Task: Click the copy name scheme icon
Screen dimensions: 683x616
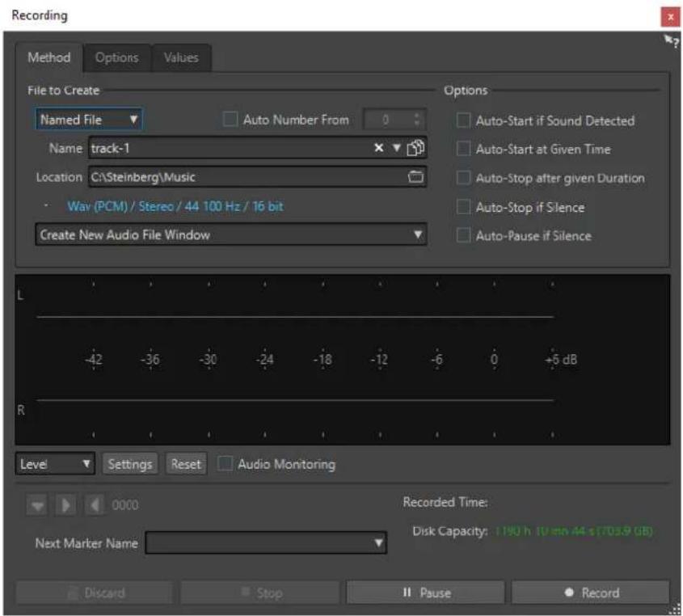Action: coord(415,148)
